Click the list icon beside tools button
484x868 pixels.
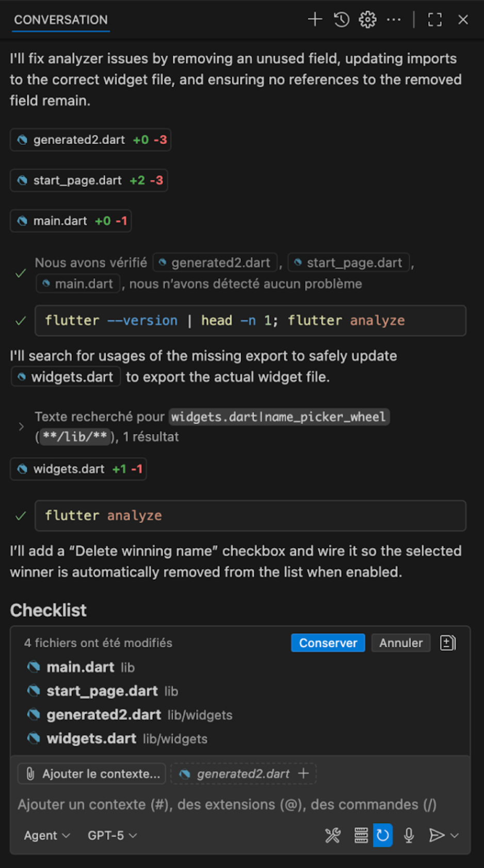[x=361, y=835]
